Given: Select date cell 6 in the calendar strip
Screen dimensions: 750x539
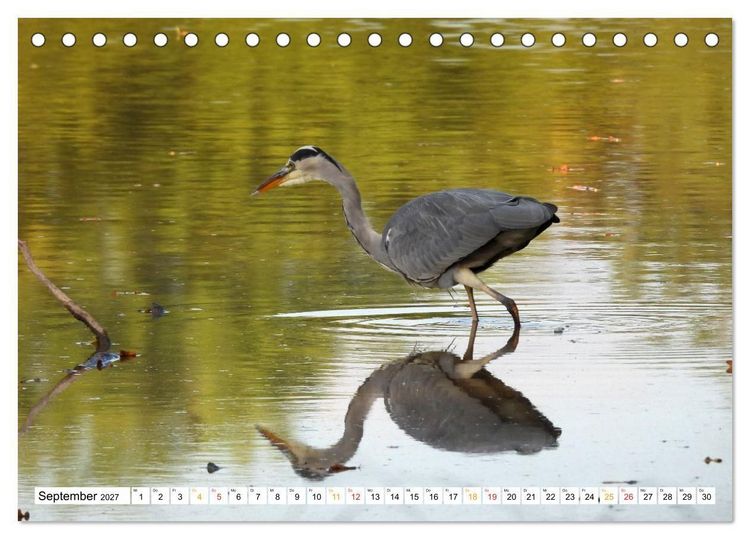Looking at the screenshot, I should 238,496.
